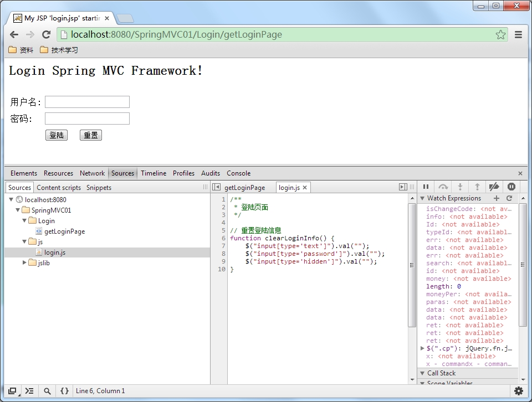The width and height of the screenshot is (532, 402).
Task: Click the browser forward arrow
Action: point(30,34)
